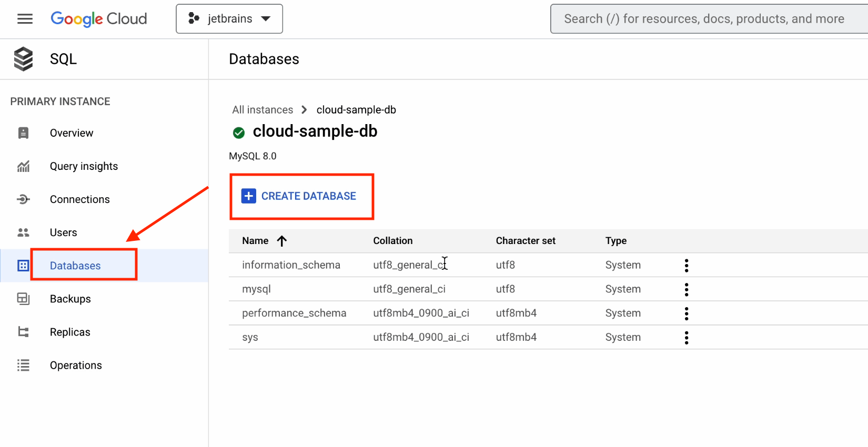Viewport: 868px width, 447px height.
Task: Click the Users people icon
Action: pyautogui.click(x=23, y=232)
